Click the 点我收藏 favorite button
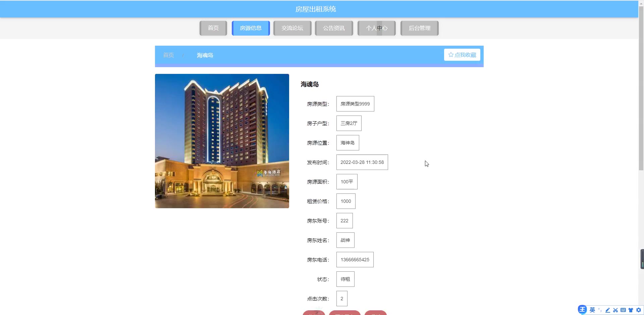 462,55
